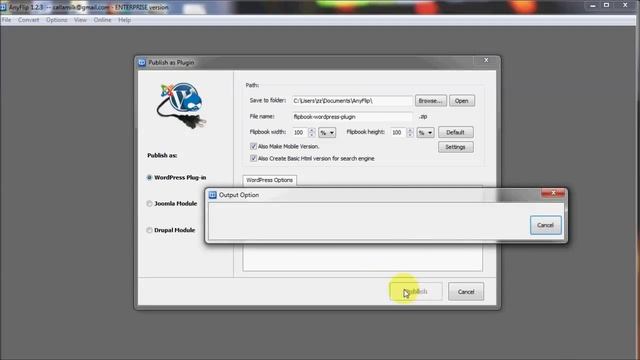Select WordPress Plug-in radio option
The width and height of the screenshot is (640, 360).
149,178
